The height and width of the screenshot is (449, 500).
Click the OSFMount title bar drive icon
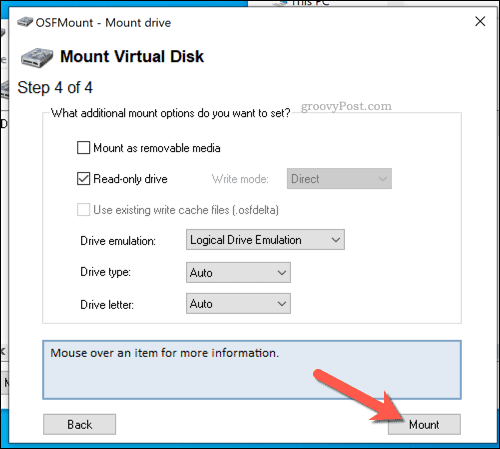tap(25, 22)
